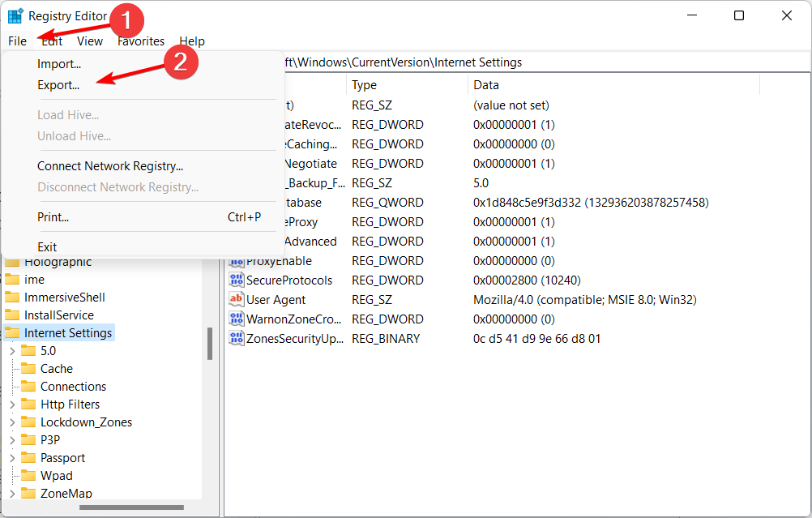Select the User Agent value name
Viewport: 812px width, 518px height.
(x=276, y=300)
